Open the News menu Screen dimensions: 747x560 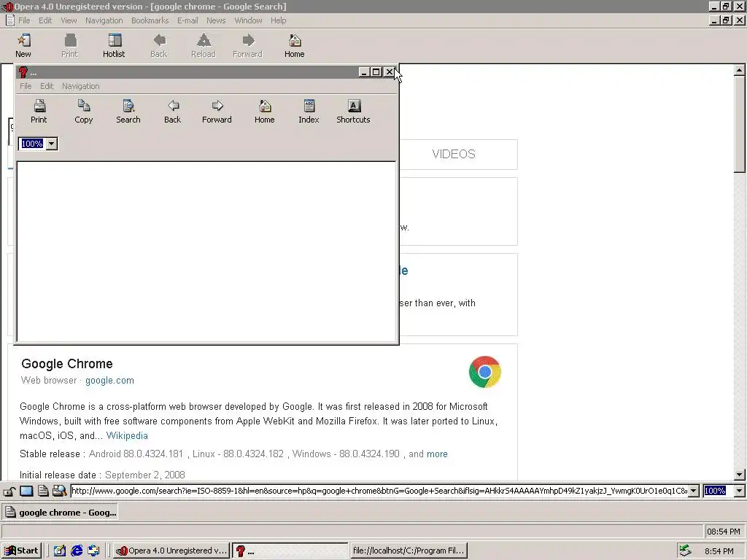click(216, 20)
